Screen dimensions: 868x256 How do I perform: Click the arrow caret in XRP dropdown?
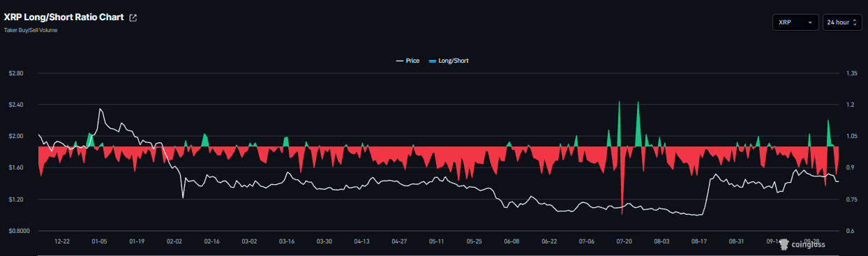pos(809,23)
